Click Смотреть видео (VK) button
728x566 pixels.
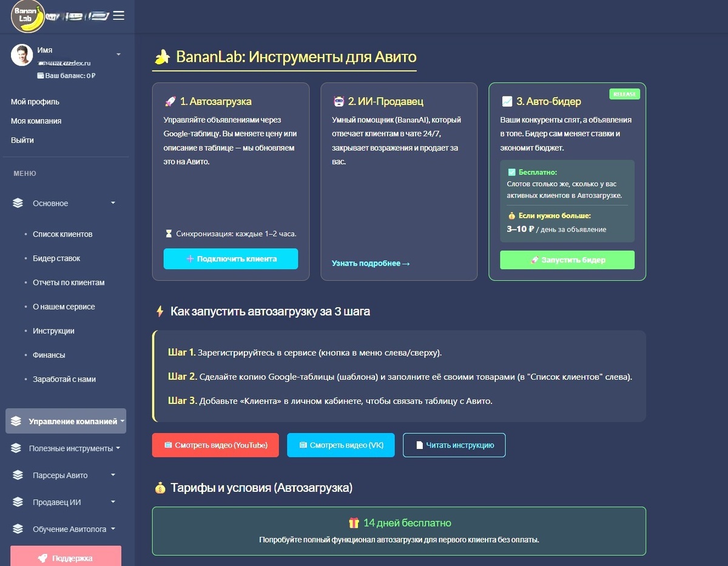(340, 445)
